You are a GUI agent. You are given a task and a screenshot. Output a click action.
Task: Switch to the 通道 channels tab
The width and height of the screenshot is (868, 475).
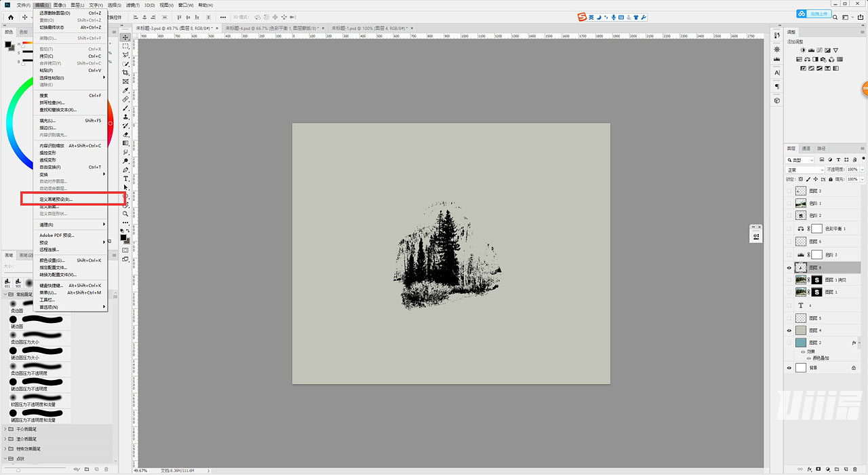806,149
